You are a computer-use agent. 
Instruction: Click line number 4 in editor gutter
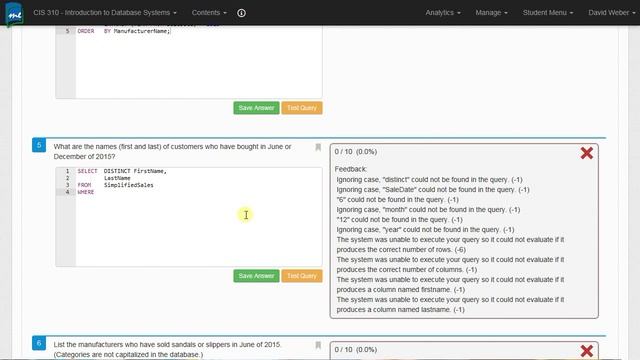tap(67, 192)
